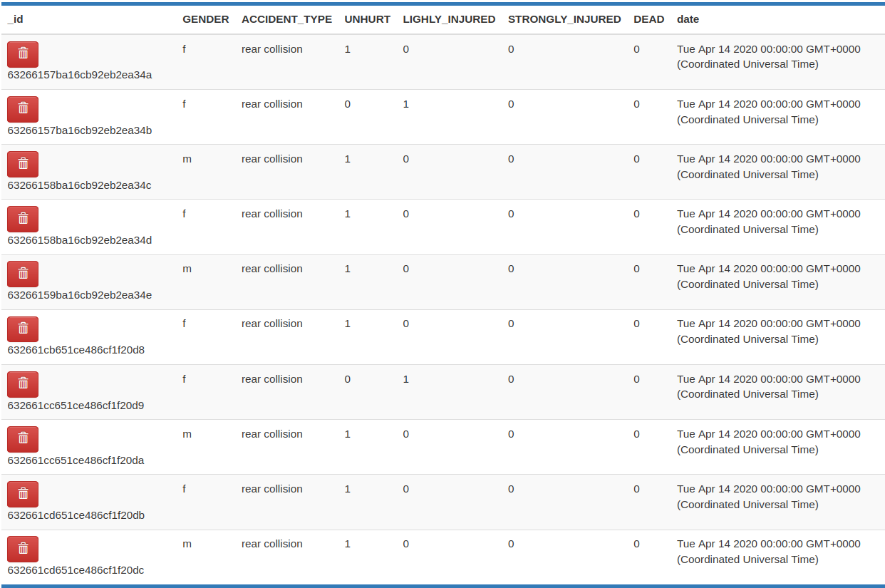Click the ID text 632661cb651ce486cf1f20d8
The height and width of the screenshot is (588, 885).
click(x=76, y=350)
